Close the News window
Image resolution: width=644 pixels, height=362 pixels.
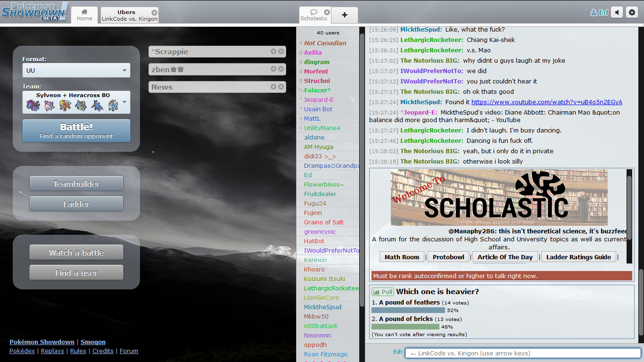[281, 87]
